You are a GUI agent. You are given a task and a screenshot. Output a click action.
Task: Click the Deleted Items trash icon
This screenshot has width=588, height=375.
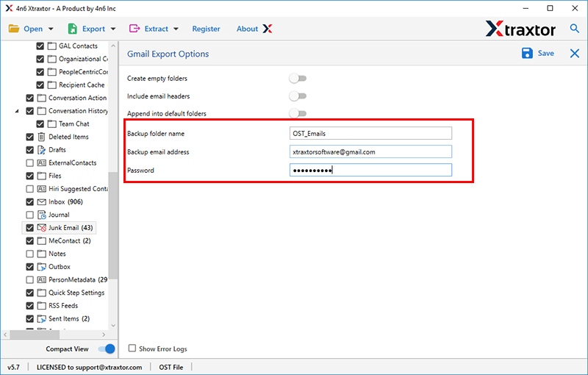pyautogui.click(x=42, y=137)
